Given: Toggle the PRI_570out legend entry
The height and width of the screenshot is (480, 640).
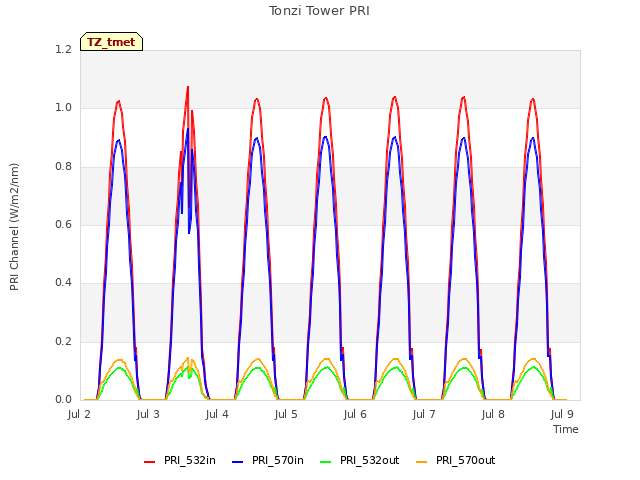Looking at the screenshot, I should (x=456, y=461).
